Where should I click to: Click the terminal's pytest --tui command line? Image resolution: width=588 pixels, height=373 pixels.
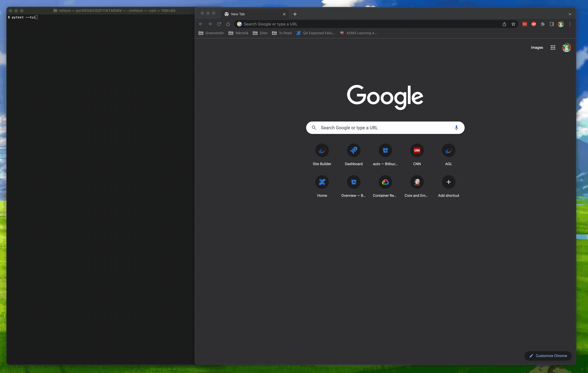(x=23, y=17)
